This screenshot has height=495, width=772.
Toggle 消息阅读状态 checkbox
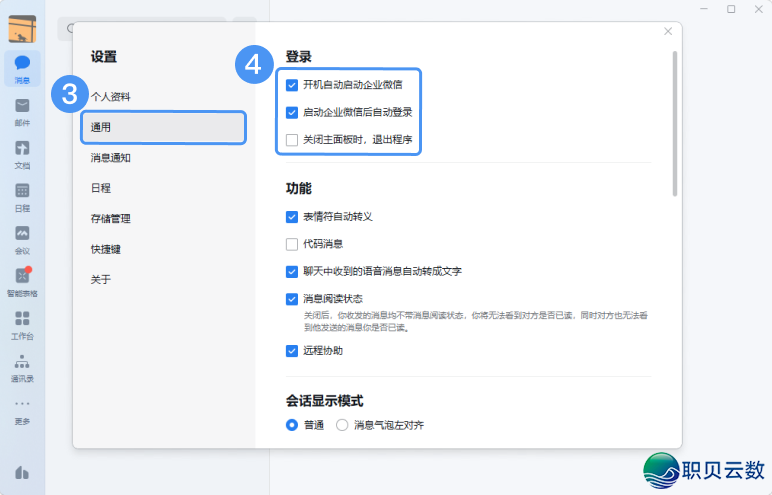[292, 299]
